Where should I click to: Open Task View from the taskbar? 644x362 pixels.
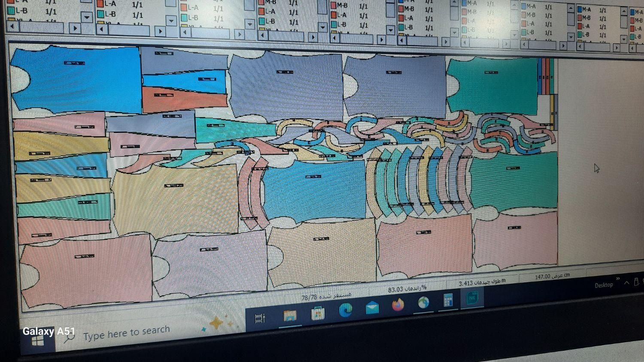pyautogui.click(x=260, y=318)
